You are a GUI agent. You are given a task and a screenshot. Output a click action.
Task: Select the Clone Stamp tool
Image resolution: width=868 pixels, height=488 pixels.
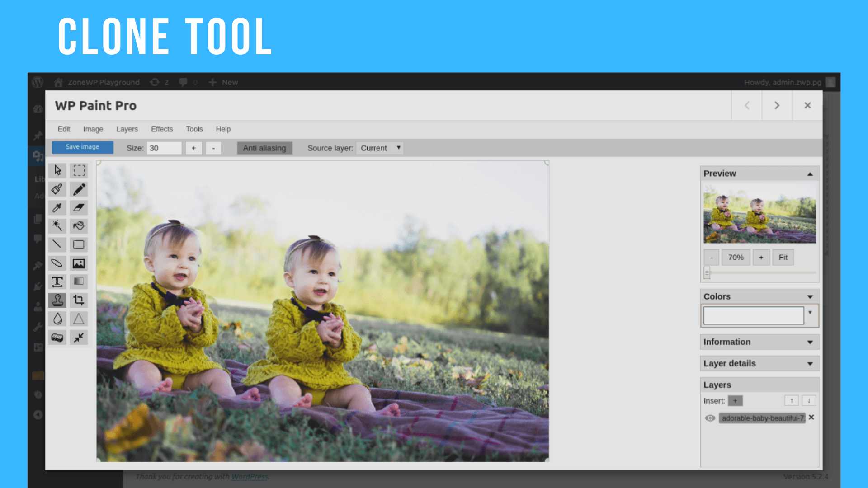point(57,300)
